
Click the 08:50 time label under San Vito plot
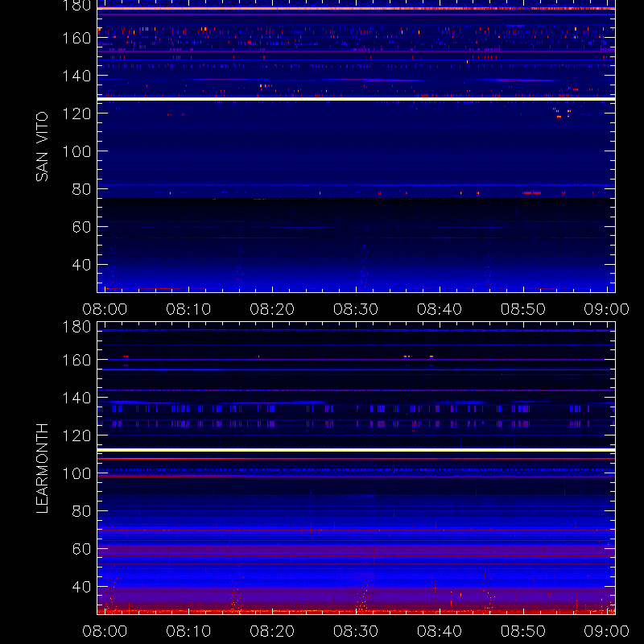pyautogui.click(x=522, y=309)
